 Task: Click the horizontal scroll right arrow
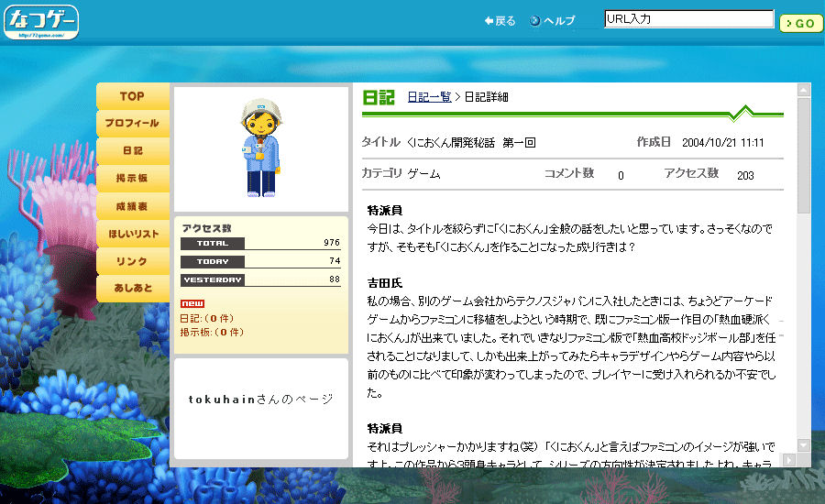point(790,459)
